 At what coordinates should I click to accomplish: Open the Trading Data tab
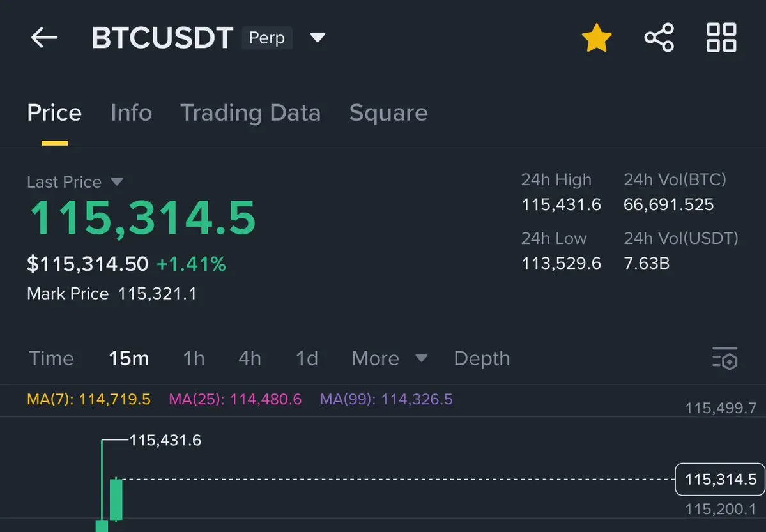coord(250,113)
